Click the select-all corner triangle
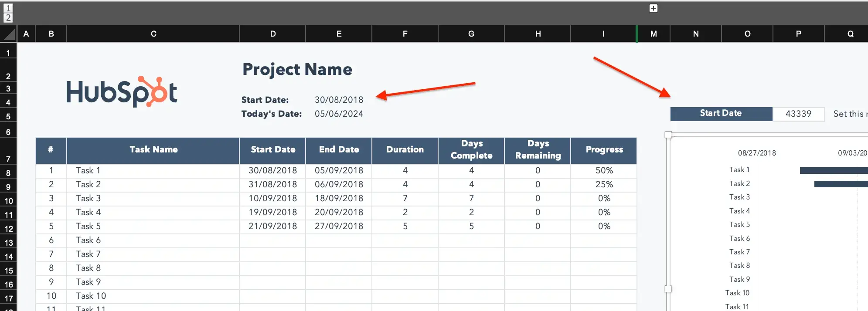Viewport: 868px width, 311px height. click(8, 34)
